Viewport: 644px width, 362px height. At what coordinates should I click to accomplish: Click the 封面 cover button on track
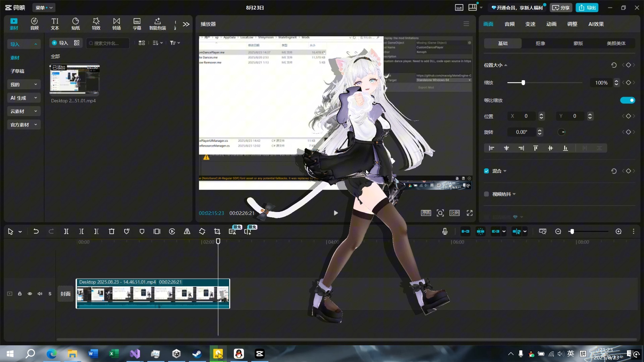click(x=65, y=294)
